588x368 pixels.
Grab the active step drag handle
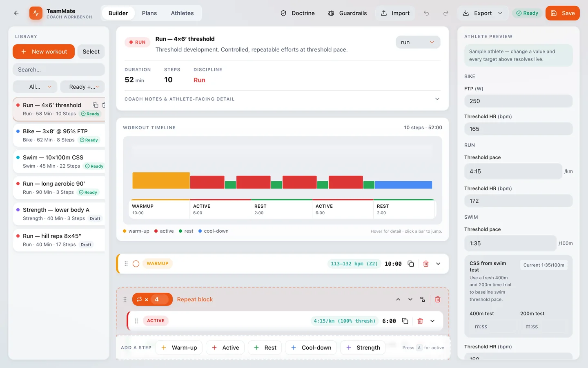(x=136, y=321)
